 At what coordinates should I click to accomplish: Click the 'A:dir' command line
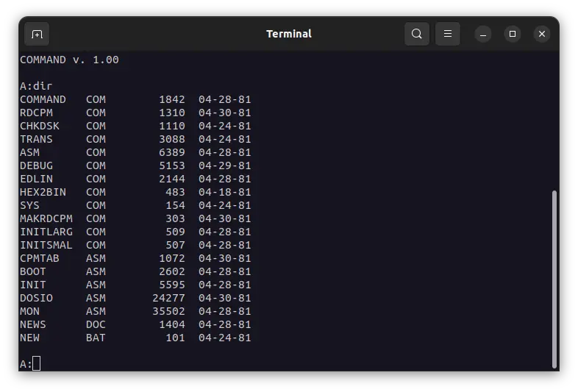(36, 86)
